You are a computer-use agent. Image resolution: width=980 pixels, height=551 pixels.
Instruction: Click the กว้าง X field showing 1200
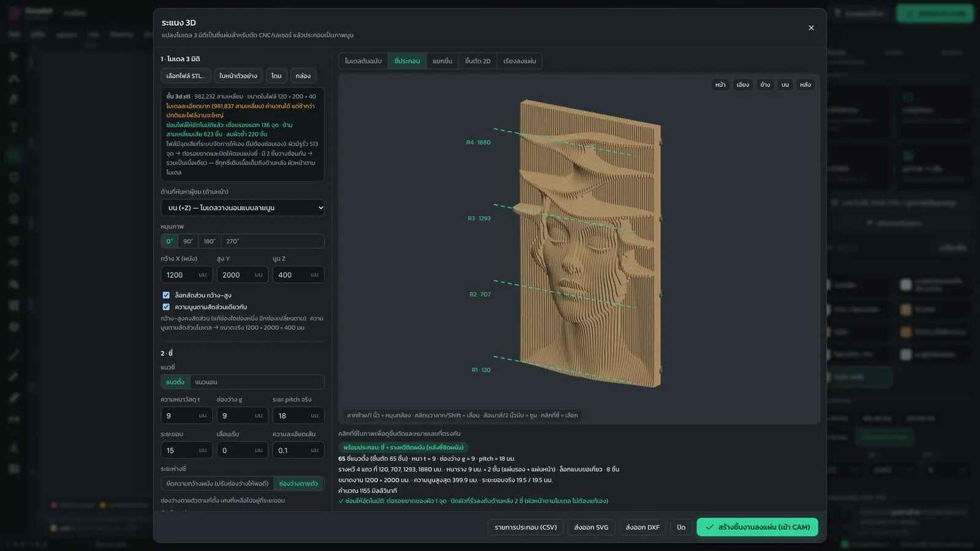186,275
